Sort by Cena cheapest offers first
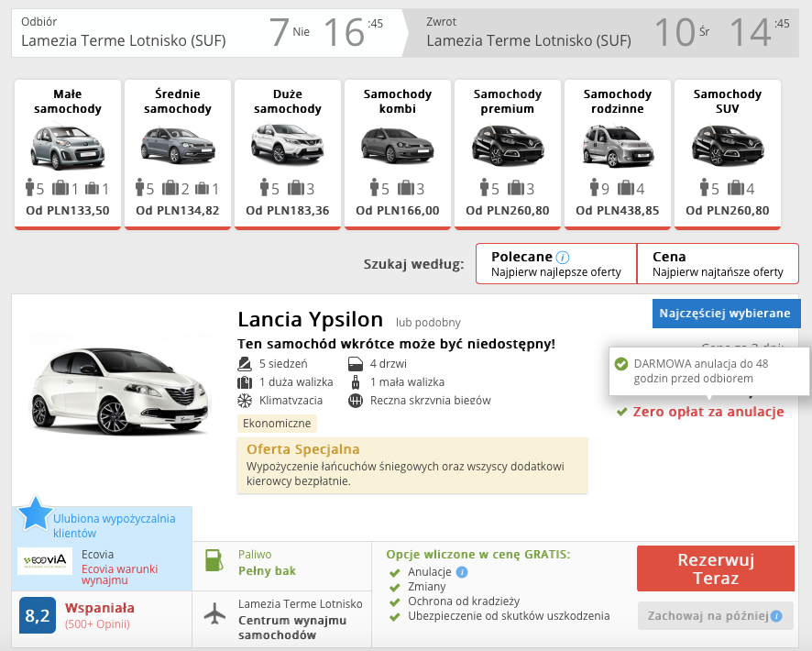This screenshot has width=812, height=651. (718, 264)
